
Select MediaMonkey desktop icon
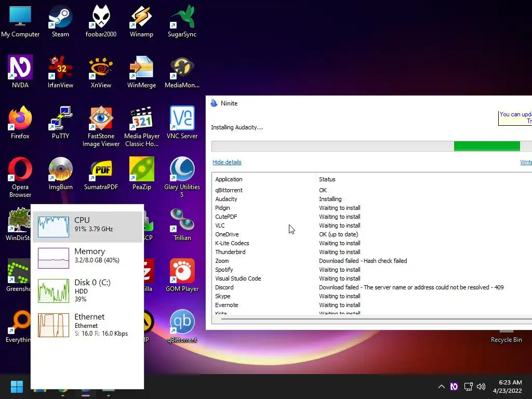[x=182, y=72]
